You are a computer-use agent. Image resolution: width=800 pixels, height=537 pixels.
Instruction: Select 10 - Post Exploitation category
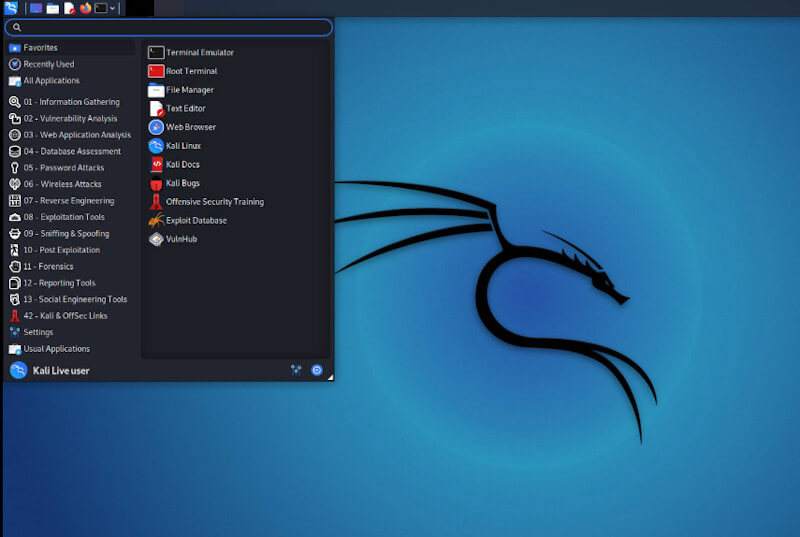(x=71, y=250)
